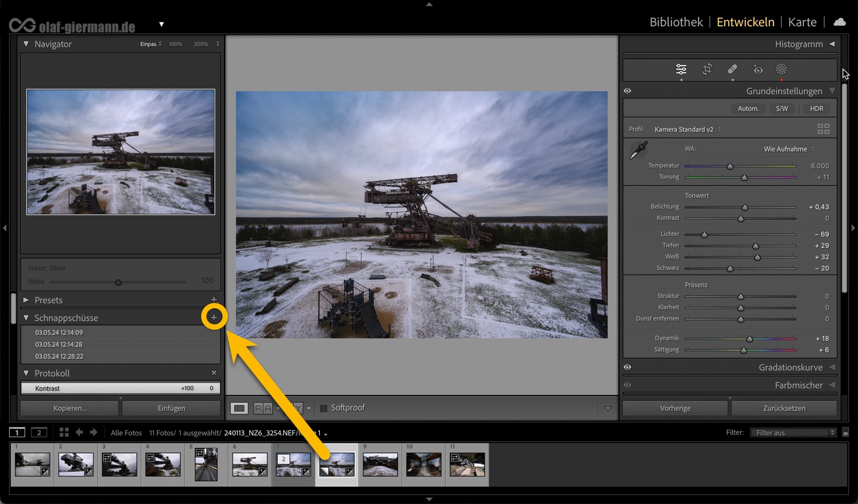The width and height of the screenshot is (858, 504).
Task: Click the Kopieren... button
Action: [69, 408]
